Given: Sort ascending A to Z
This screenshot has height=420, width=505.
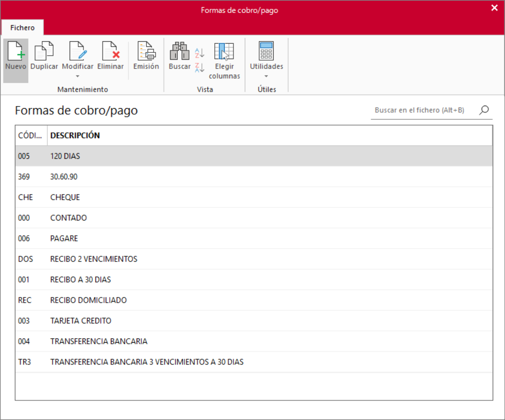Looking at the screenshot, I should [x=199, y=52].
